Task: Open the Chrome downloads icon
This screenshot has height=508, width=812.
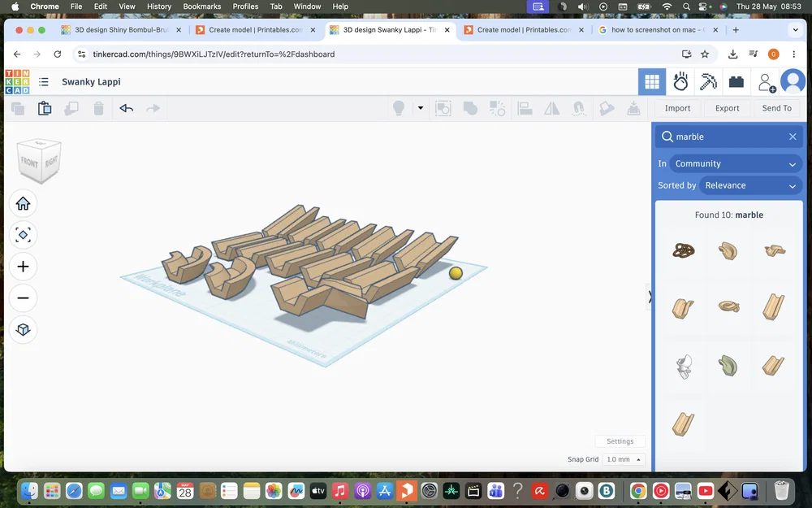Action: [732, 54]
